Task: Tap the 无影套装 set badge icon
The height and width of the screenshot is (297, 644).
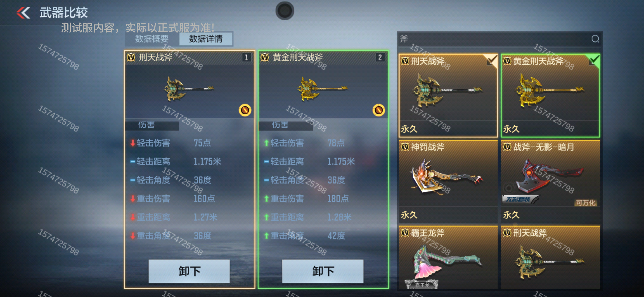Action: (520, 199)
